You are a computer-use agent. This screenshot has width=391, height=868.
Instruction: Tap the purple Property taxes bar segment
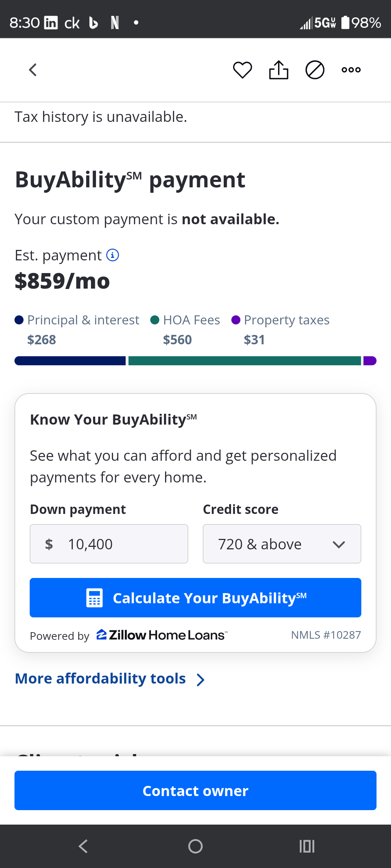[x=370, y=361]
